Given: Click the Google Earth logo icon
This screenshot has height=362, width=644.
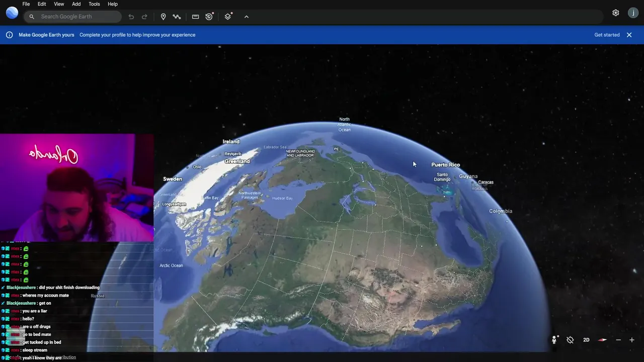Looking at the screenshot, I should [x=12, y=13].
